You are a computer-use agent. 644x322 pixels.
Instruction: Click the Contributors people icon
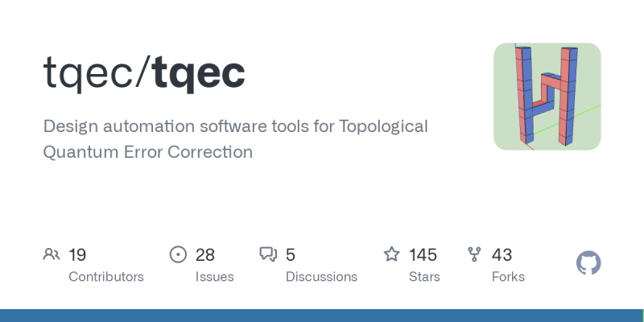click(52, 254)
